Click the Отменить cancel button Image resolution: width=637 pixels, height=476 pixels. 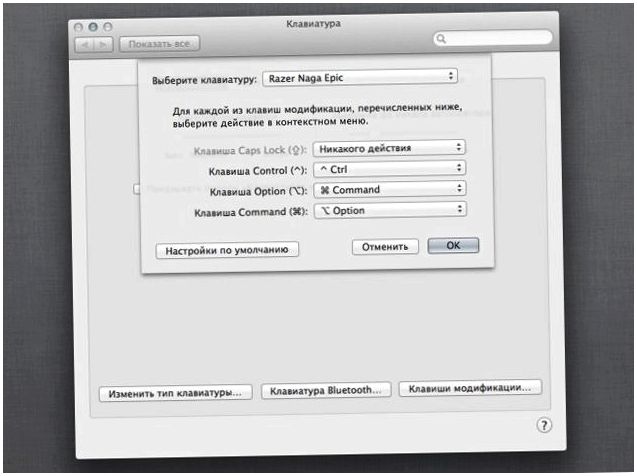point(385,247)
